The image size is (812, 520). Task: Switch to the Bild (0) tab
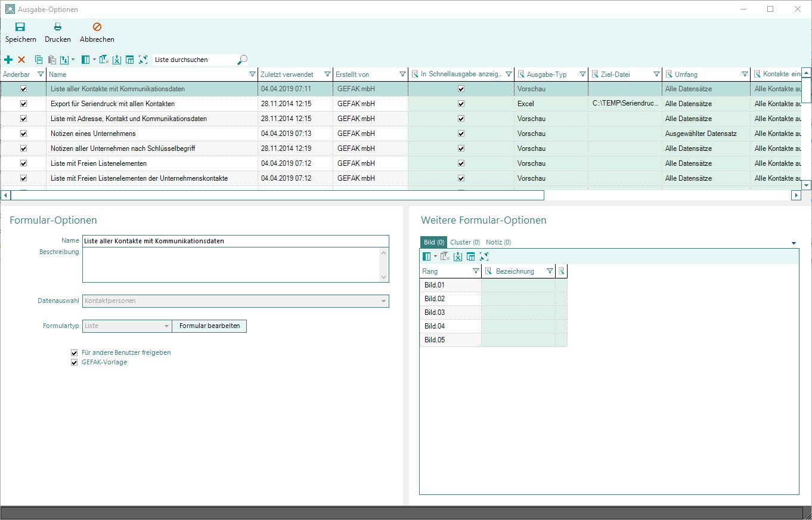[x=434, y=242]
